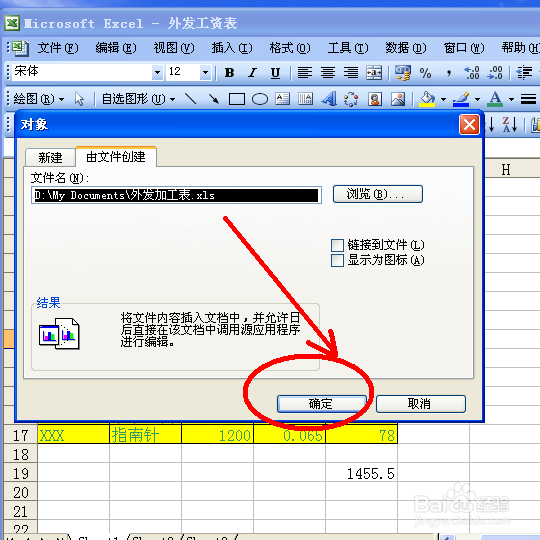Open the 文件 menu
This screenshot has width=540, height=540.
[58, 48]
